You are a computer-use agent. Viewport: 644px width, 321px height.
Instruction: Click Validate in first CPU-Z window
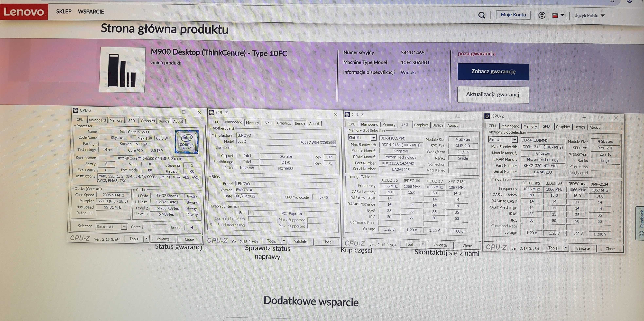[x=163, y=239]
